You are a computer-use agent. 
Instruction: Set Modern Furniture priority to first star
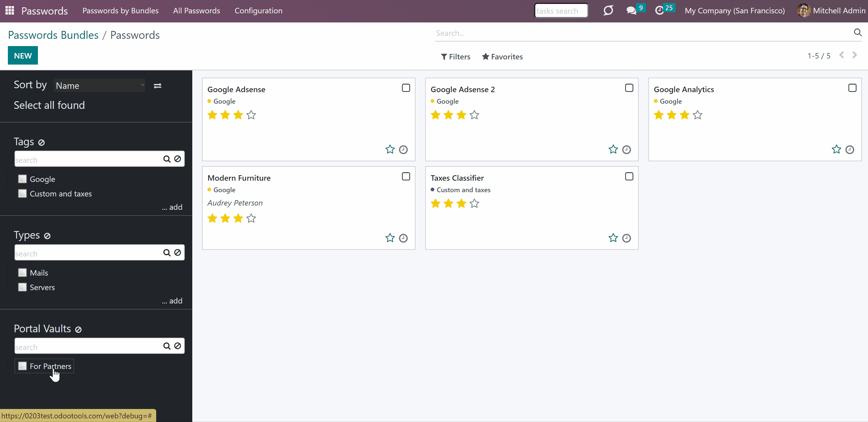tap(212, 219)
